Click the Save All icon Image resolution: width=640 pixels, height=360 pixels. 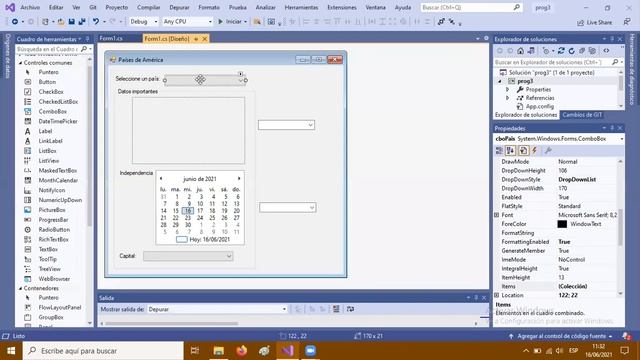click(x=82, y=22)
